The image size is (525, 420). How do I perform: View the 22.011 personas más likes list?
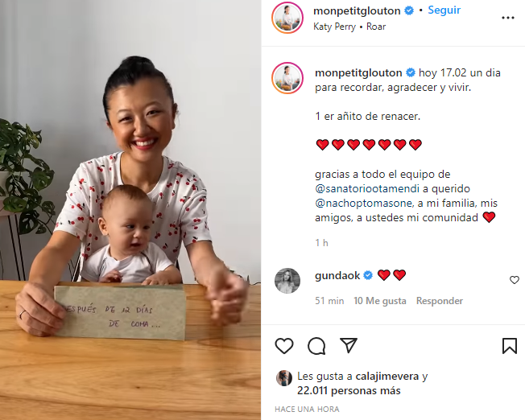coord(349,390)
